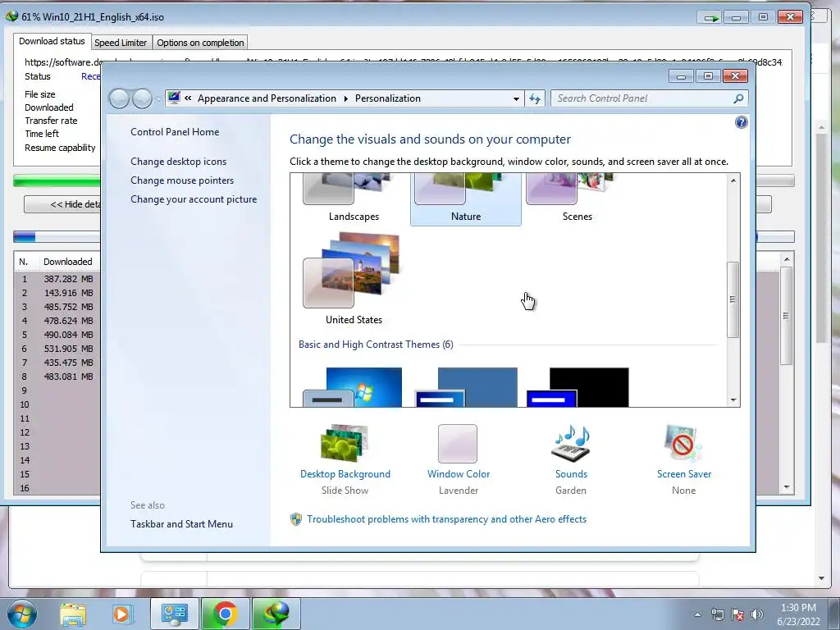Select the blue Windows Classic theme thumbnail

pos(466,387)
